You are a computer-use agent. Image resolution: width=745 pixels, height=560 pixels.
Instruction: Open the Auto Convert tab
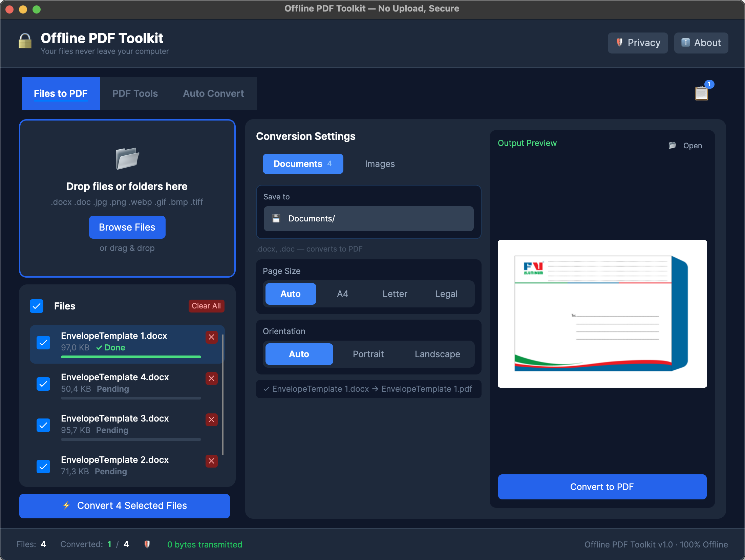(x=213, y=93)
